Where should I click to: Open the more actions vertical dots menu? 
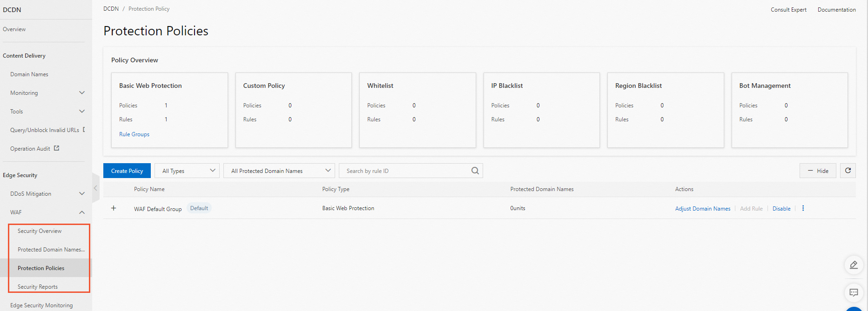tap(803, 208)
